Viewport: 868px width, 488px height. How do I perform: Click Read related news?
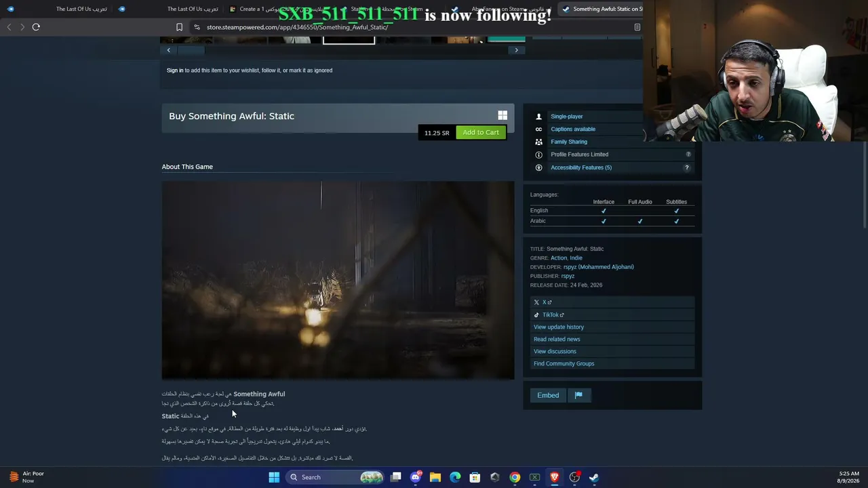pos(557,339)
